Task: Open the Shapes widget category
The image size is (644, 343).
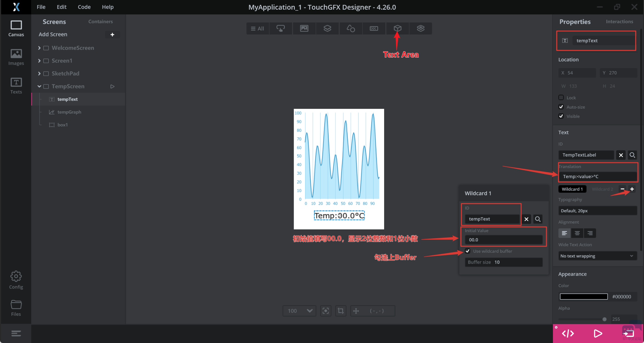Action: point(351,28)
